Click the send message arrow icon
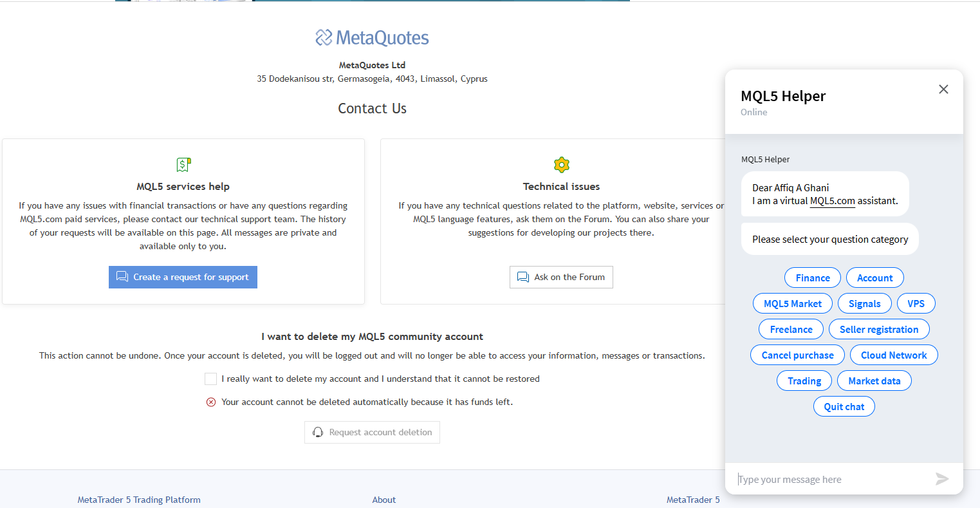Screen dimensions: 980x508 (x=942, y=478)
